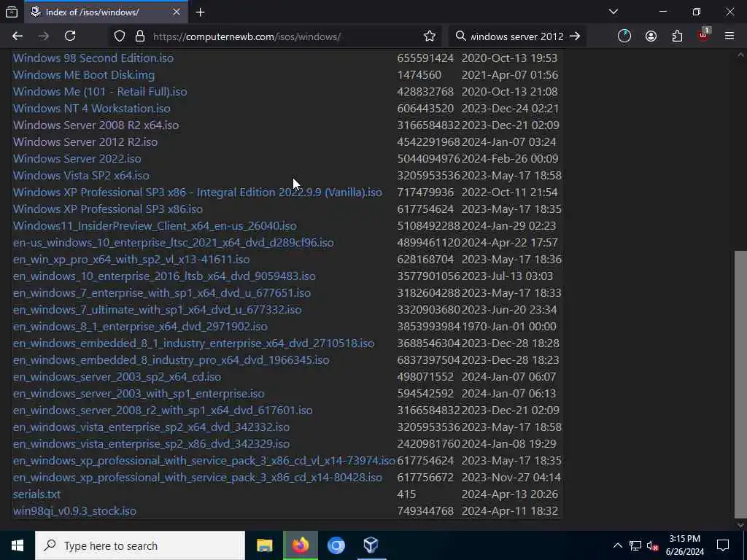The height and width of the screenshot is (560, 747).
Task: Click the Type here to search box
Action: [140, 545]
